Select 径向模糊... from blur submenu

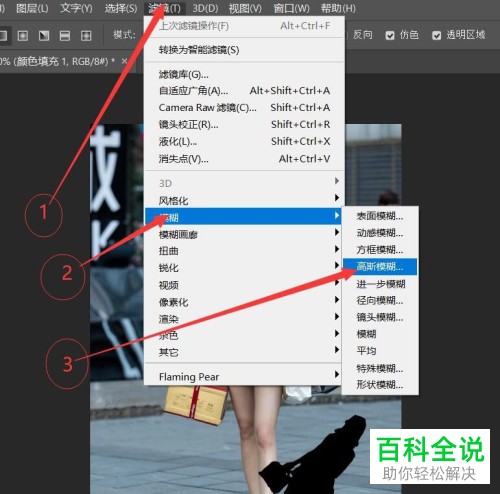380,301
